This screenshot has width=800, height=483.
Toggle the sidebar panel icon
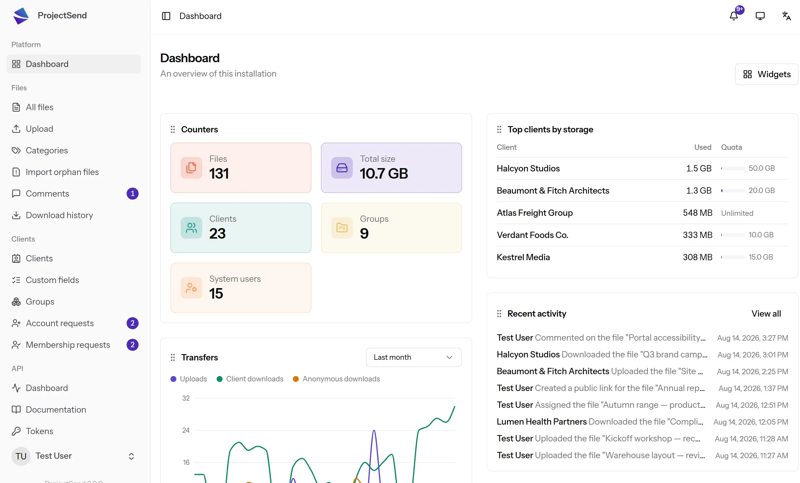pyautogui.click(x=166, y=16)
